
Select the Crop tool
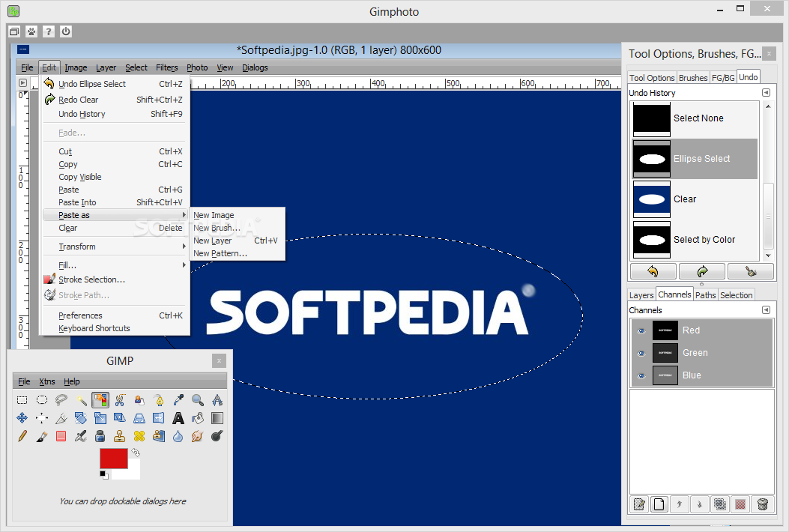(61, 418)
